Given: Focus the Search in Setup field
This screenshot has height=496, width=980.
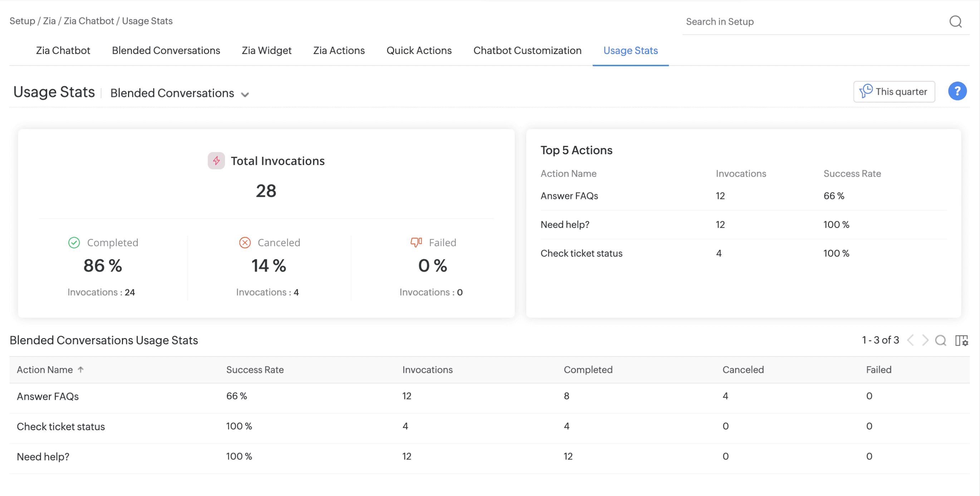Looking at the screenshot, I should pyautogui.click(x=814, y=22).
